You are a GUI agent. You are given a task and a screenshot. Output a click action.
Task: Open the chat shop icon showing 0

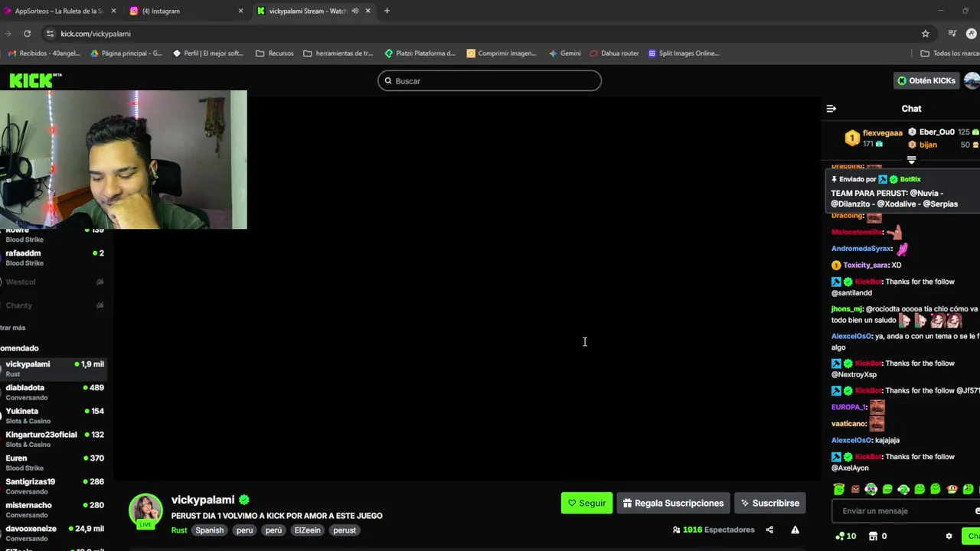point(878,536)
